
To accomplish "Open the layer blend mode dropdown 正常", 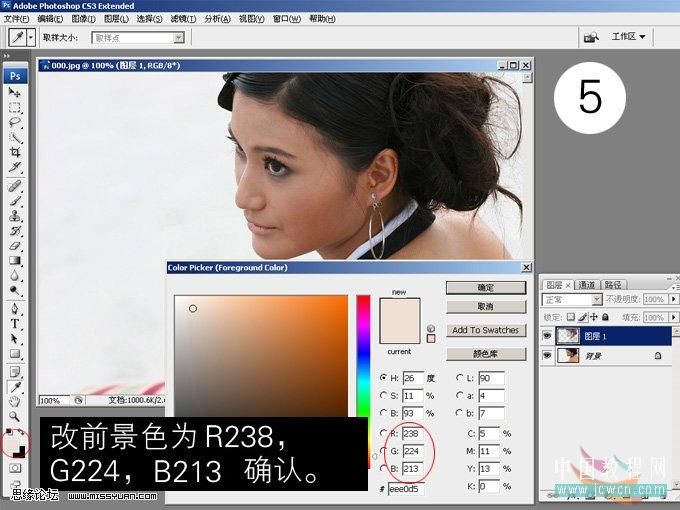I will tap(572, 299).
